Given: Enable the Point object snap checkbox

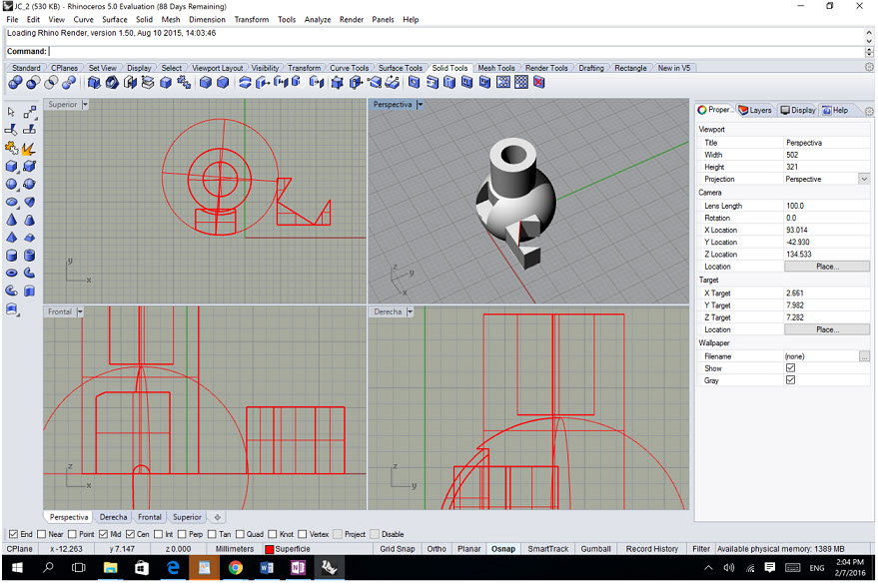Looking at the screenshot, I should pos(72,535).
